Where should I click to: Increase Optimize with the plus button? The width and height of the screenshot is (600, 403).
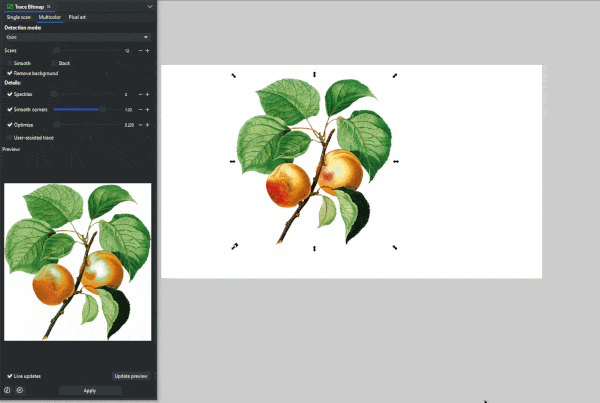click(x=147, y=125)
